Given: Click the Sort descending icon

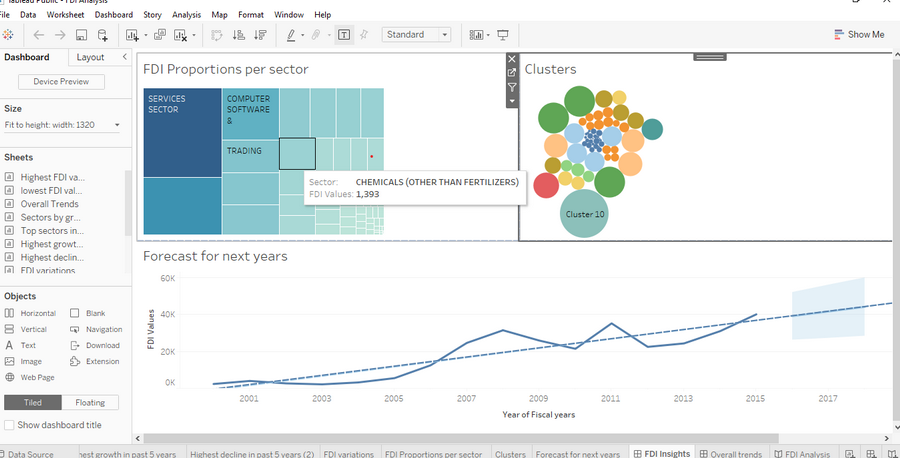Looking at the screenshot, I should [260, 35].
